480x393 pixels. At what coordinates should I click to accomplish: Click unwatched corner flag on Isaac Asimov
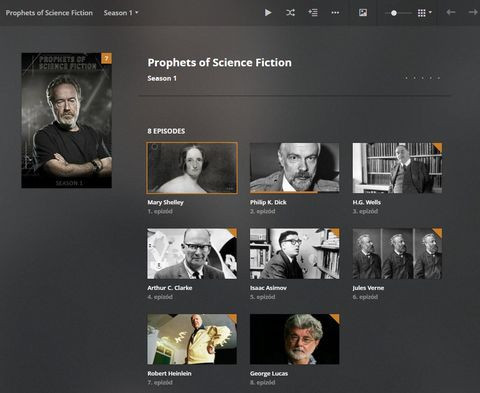[336, 232]
